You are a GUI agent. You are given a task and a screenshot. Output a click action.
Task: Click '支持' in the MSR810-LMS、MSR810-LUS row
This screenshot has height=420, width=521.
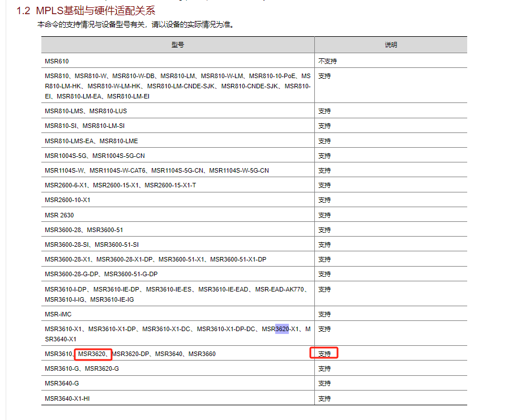pos(324,111)
